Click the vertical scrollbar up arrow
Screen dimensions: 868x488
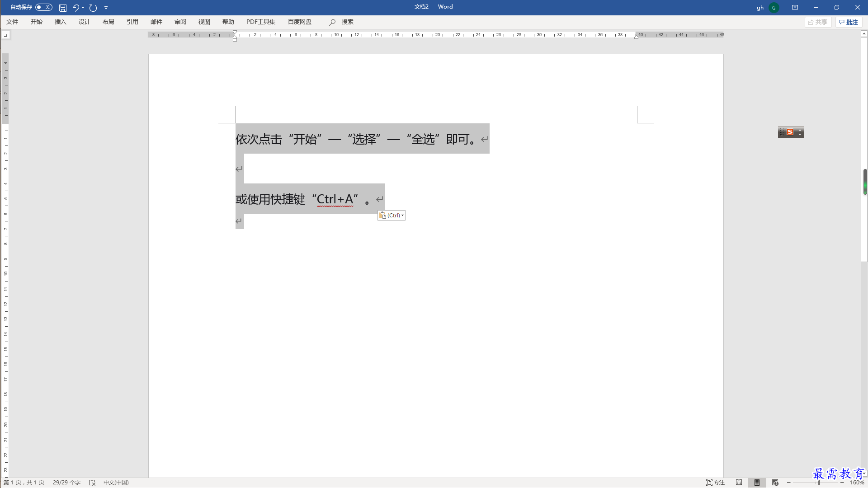[x=864, y=34]
